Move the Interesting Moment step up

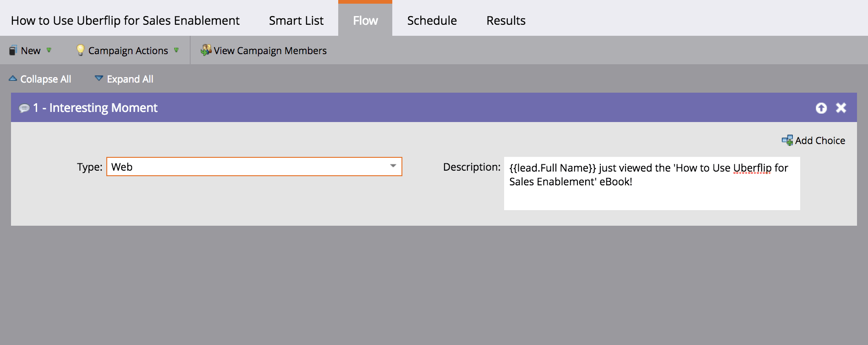click(821, 108)
